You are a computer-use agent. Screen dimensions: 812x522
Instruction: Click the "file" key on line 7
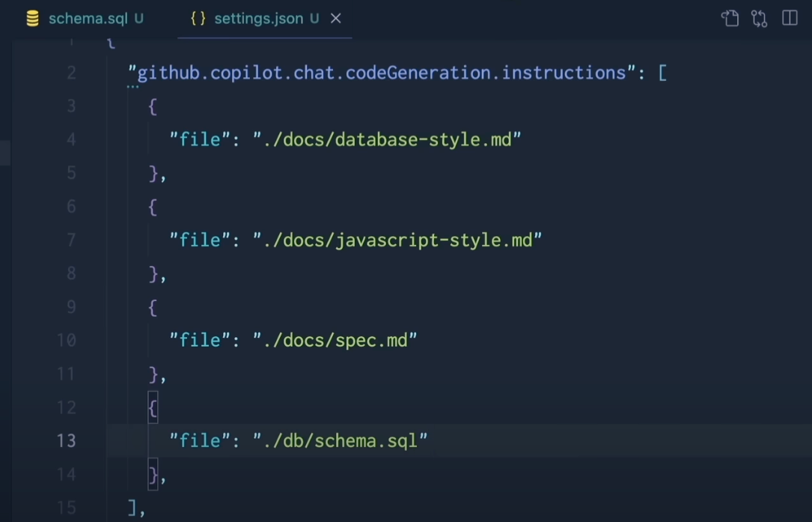pos(200,240)
